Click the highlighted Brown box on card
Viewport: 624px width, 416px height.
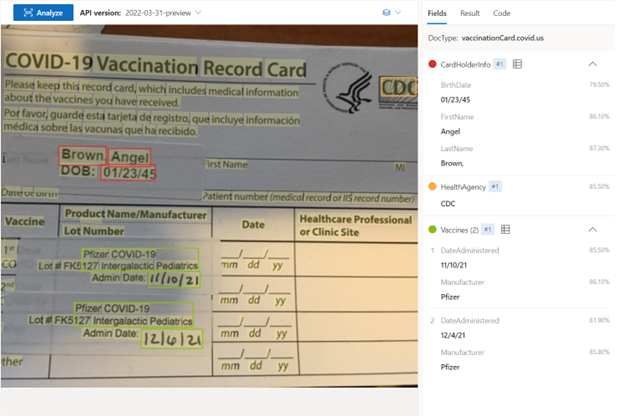point(82,155)
